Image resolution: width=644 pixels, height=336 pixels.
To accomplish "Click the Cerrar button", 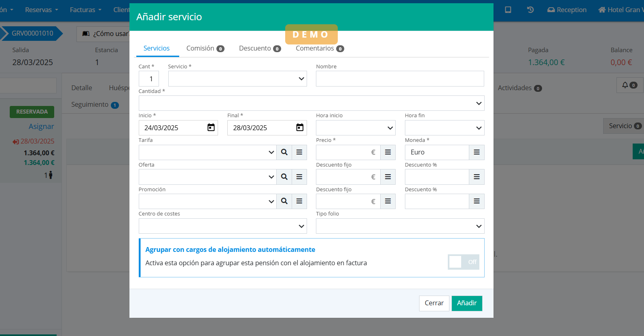I will [x=434, y=303].
